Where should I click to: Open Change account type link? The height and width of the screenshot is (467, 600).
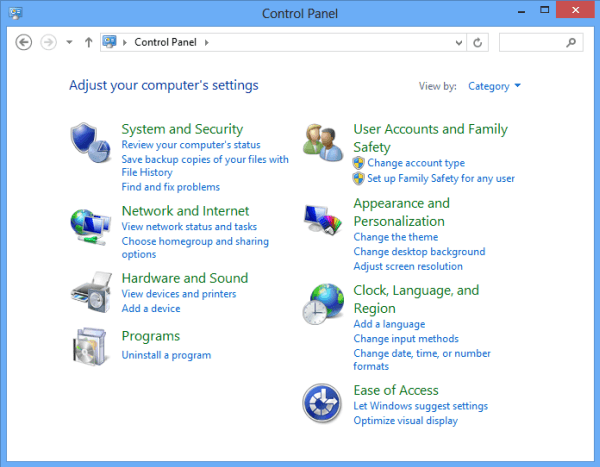coord(416,163)
